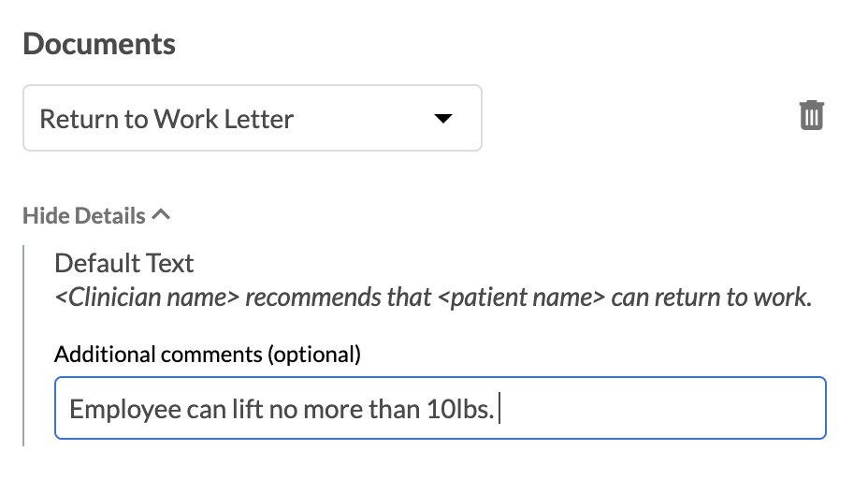Collapse the document details section

[x=96, y=216]
